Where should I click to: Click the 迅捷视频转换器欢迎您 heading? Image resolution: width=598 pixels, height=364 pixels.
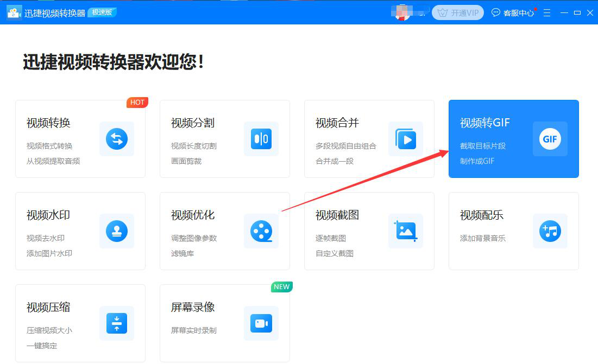[x=114, y=62]
